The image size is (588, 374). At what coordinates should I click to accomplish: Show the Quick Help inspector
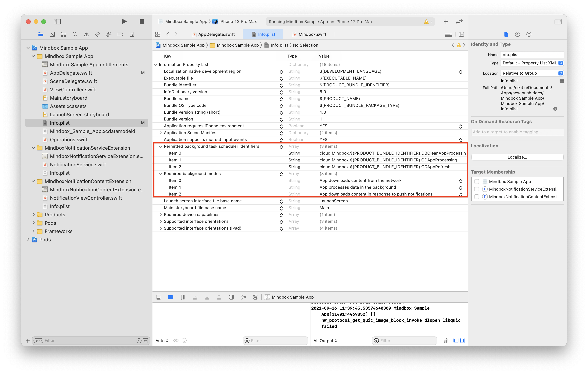coord(529,34)
